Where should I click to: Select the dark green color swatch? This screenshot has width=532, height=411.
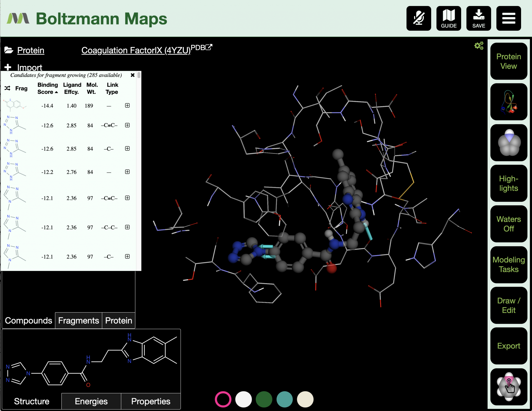(x=264, y=400)
